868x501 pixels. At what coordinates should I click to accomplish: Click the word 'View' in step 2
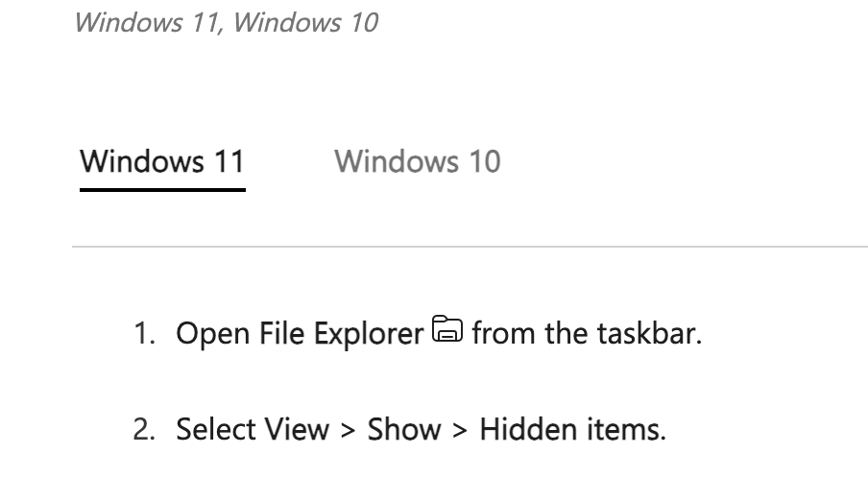pos(297,430)
